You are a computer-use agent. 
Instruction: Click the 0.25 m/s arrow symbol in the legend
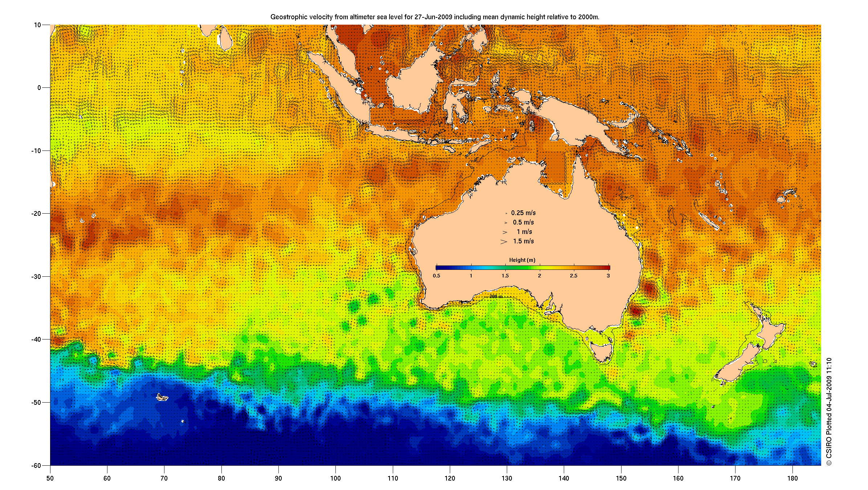coord(506,213)
